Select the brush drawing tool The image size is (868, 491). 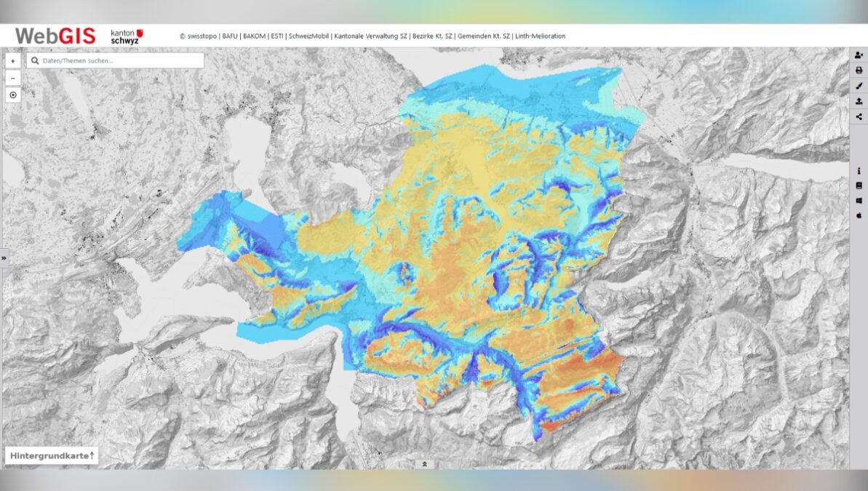click(x=859, y=86)
